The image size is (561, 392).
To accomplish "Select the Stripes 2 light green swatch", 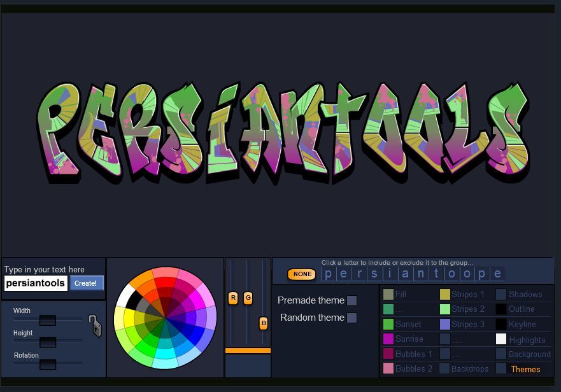I will (444, 309).
